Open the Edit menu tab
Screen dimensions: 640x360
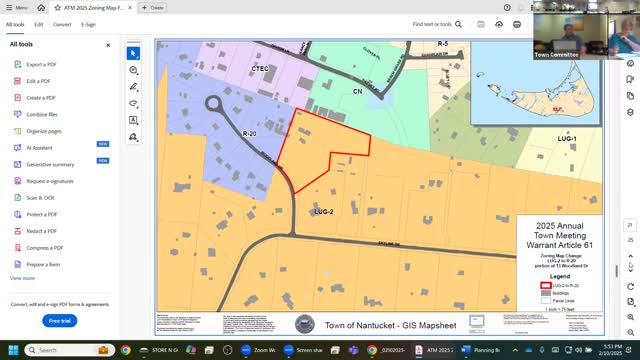[39, 24]
